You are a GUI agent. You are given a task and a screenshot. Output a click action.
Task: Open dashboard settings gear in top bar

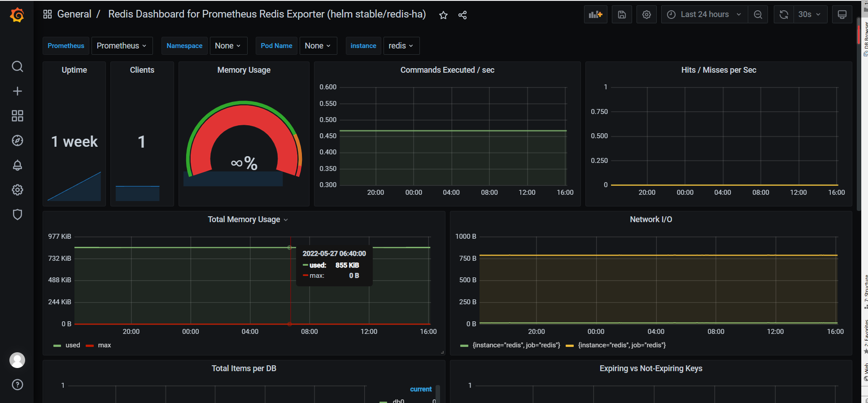tap(646, 14)
